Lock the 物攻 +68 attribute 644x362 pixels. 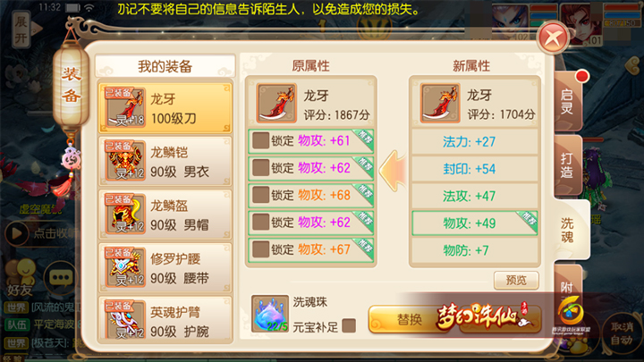tap(260, 195)
